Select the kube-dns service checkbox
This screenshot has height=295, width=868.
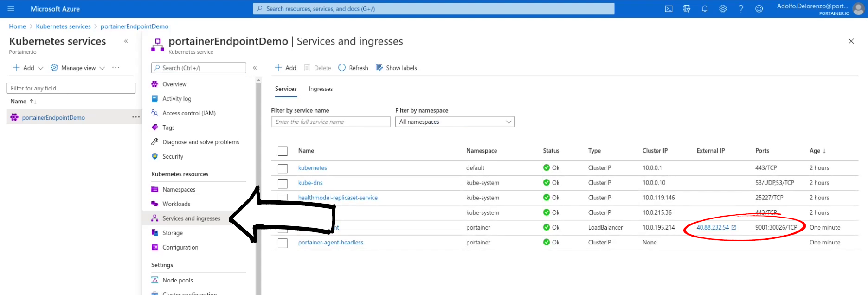pos(283,183)
